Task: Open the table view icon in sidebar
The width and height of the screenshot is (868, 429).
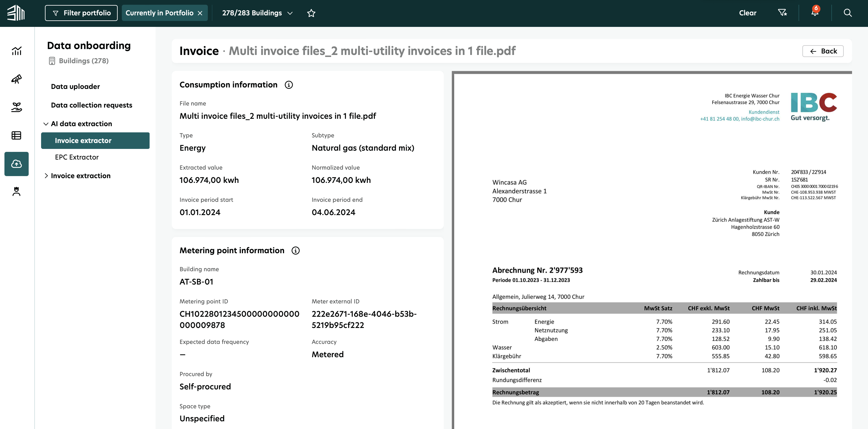Action: [16, 135]
